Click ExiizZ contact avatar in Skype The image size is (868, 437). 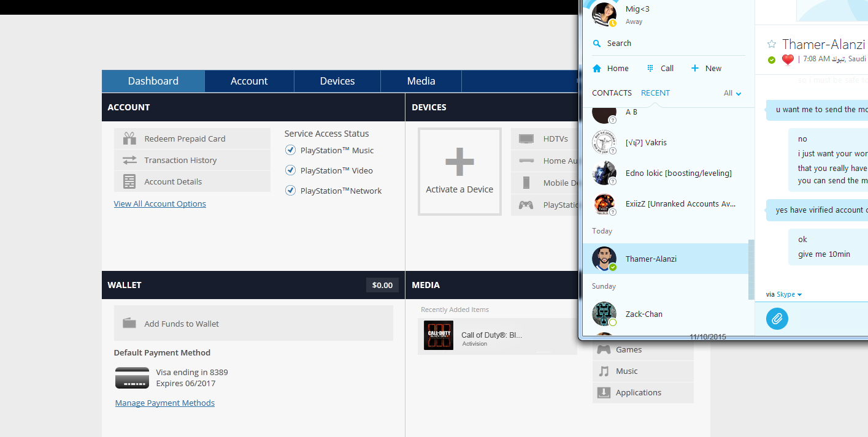coord(604,203)
